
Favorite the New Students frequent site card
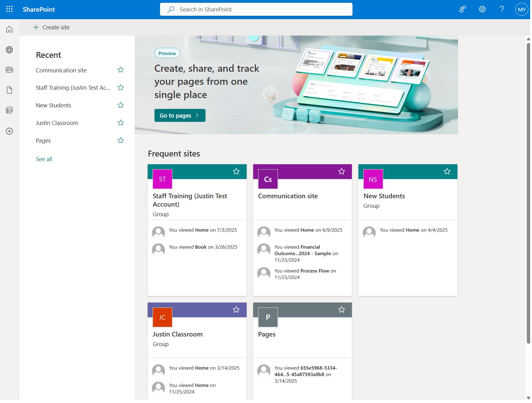click(447, 171)
